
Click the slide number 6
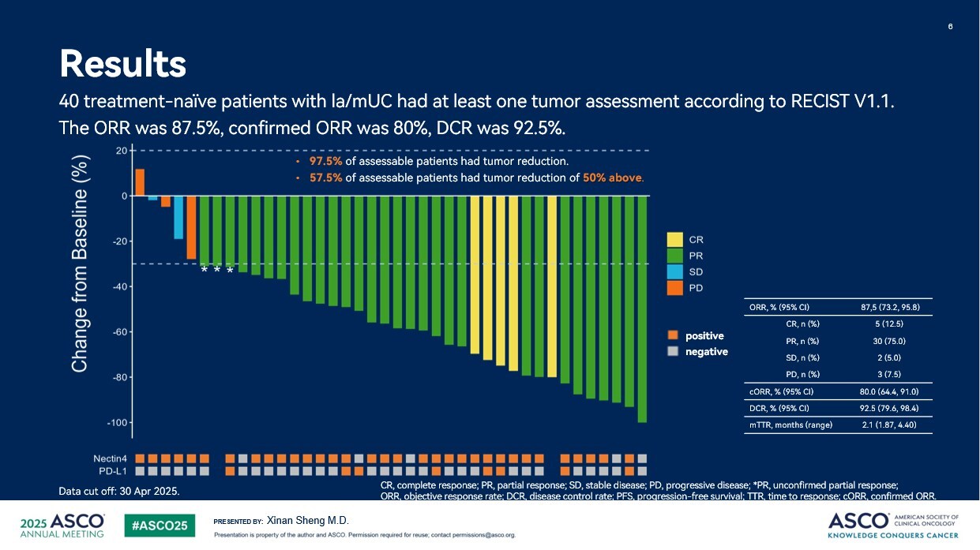pos(950,27)
